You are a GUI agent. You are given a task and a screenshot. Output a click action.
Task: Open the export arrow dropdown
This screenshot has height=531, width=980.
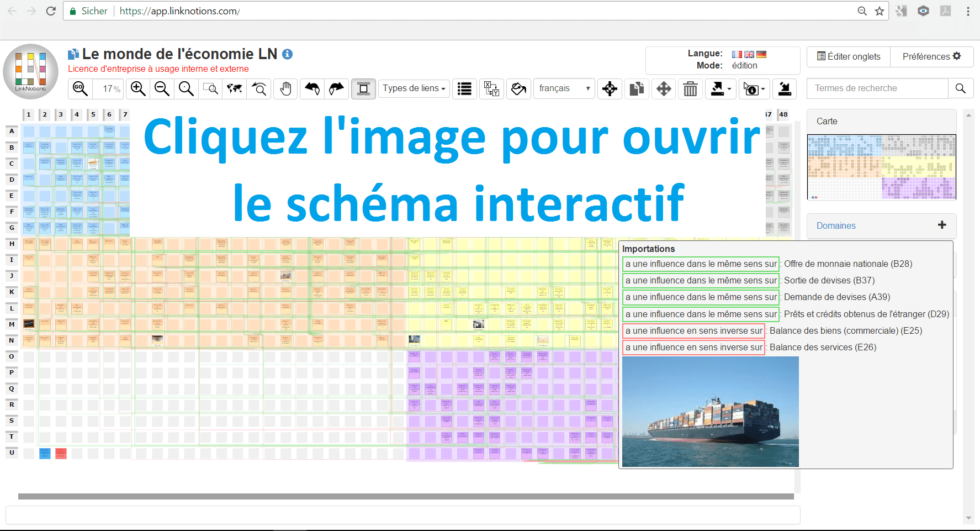click(x=721, y=88)
